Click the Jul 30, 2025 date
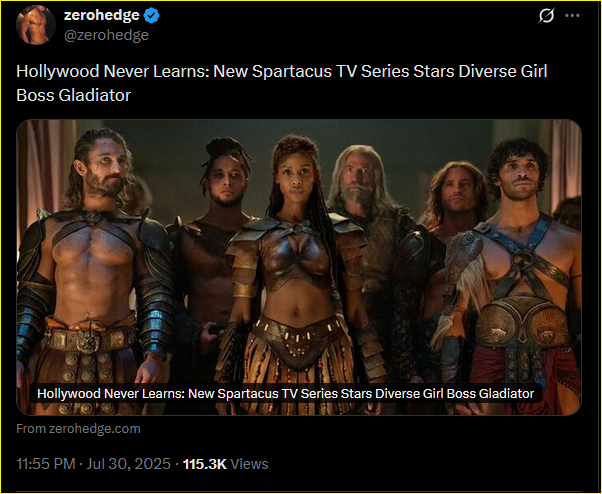Image resolution: width=602 pixels, height=494 pixels. (x=128, y=464)
